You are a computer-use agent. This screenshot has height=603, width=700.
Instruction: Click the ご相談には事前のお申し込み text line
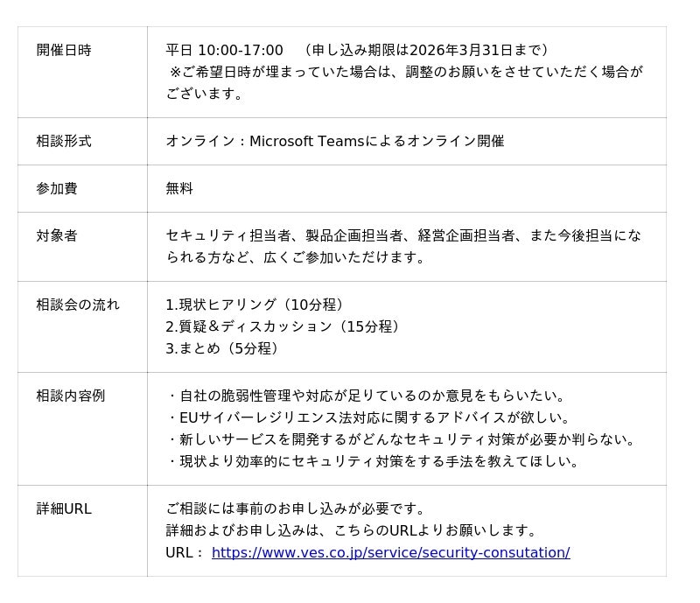(297, 508)
